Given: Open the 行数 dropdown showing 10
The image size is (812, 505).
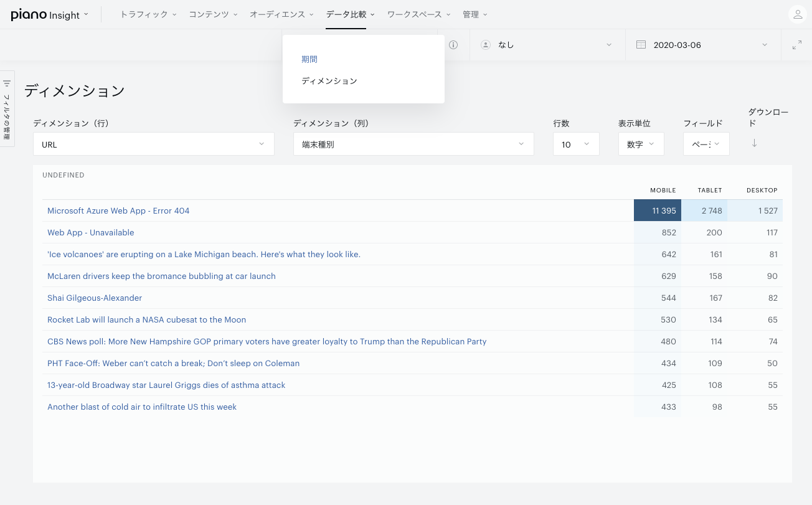Looking at the screenshot, I should [576, 144].
